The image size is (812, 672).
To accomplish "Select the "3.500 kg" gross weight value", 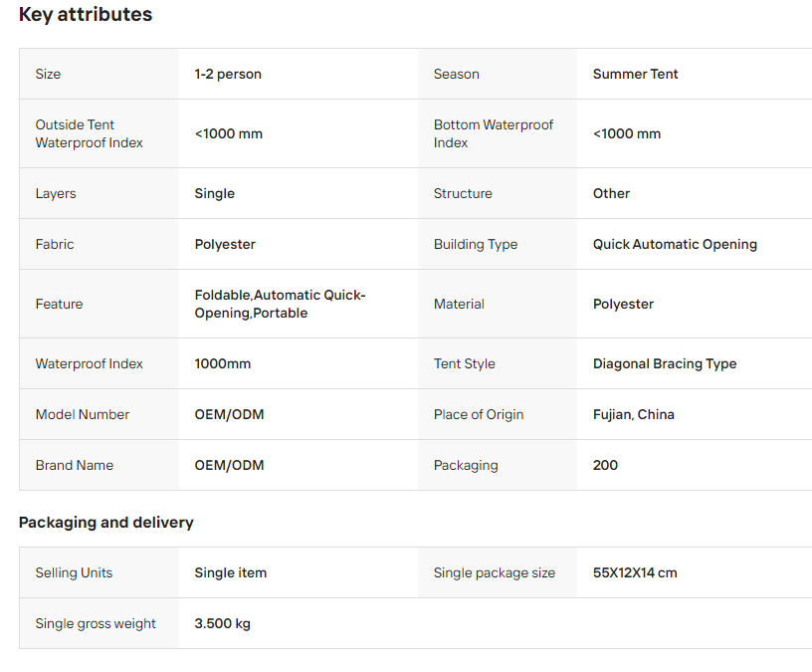I will click(222, 623).
